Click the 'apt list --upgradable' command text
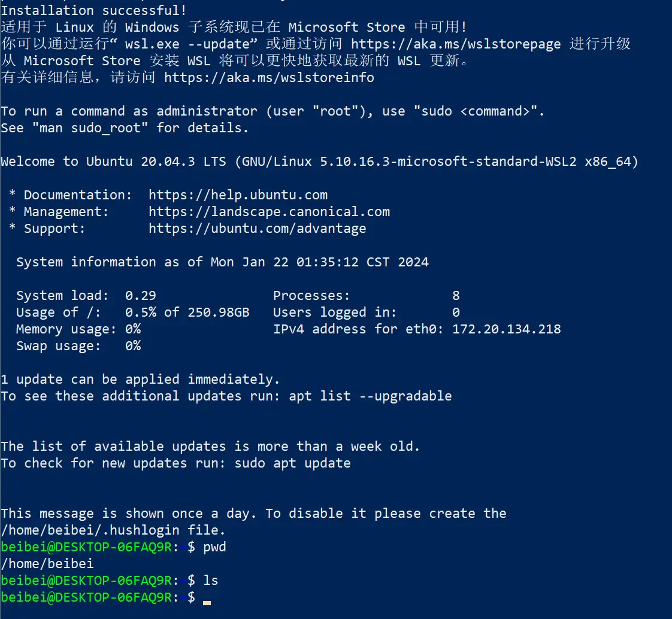The width and height of the screenshot is (672, 619). (370, 396)
